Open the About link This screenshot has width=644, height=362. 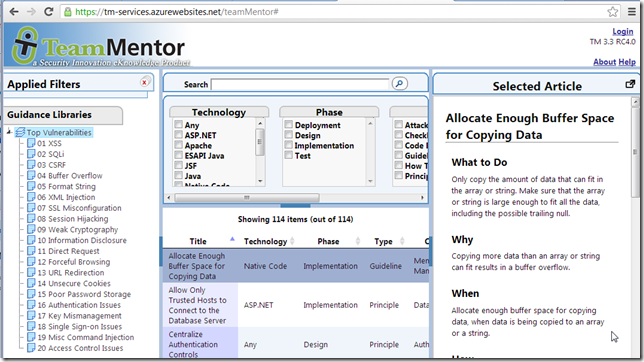[x=605, y=62]
